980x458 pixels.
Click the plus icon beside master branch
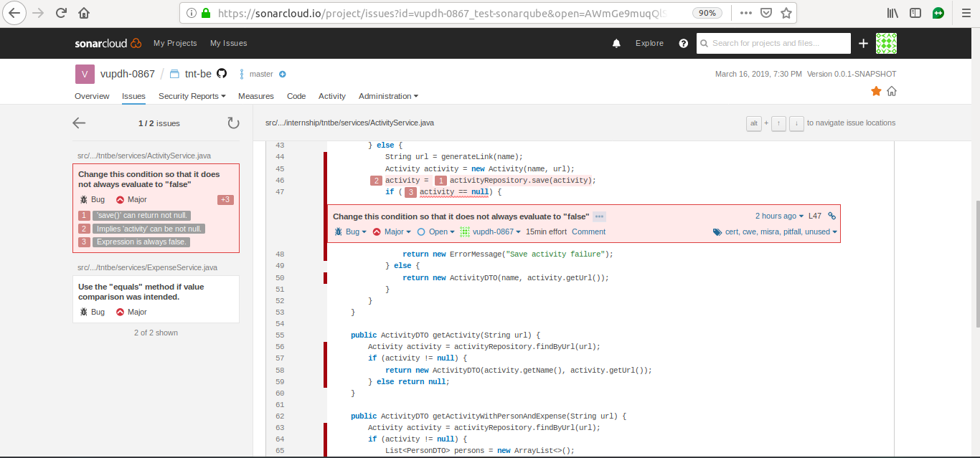[283, 74]
